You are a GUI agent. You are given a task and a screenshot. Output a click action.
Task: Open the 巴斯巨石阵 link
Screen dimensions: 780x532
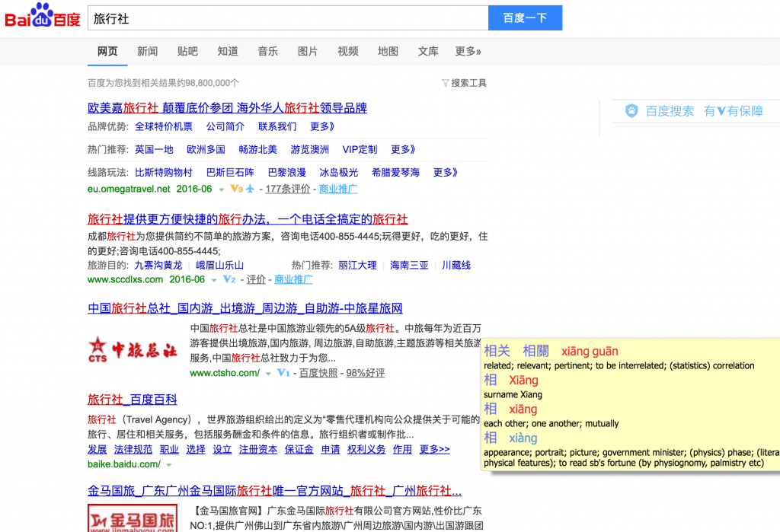pyautogui.click(x=230, y=172)
